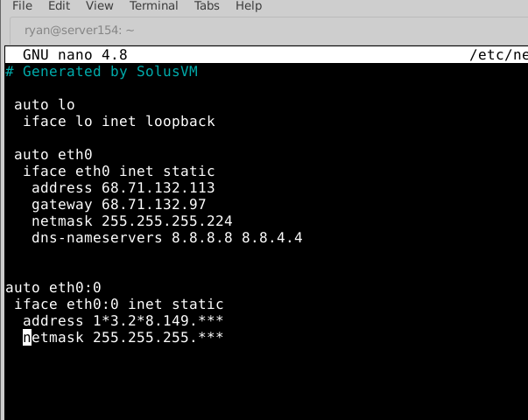Open the File menu

point(23,6)
